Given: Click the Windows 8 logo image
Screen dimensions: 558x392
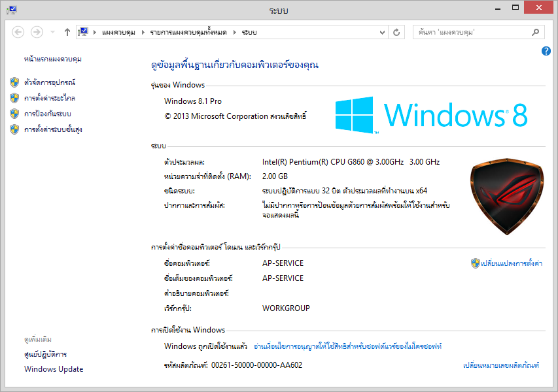Looking at the screenshot, I should (431, 115).
